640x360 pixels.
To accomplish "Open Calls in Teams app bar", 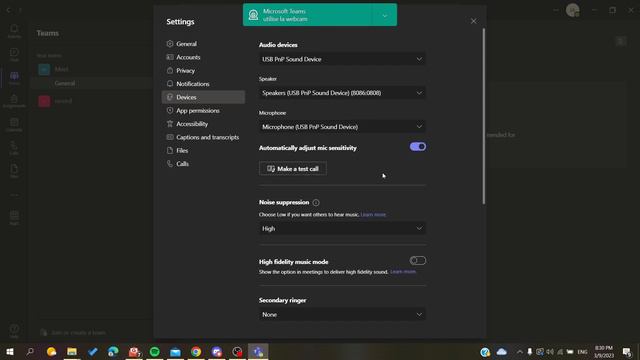I will coord(14,148).
